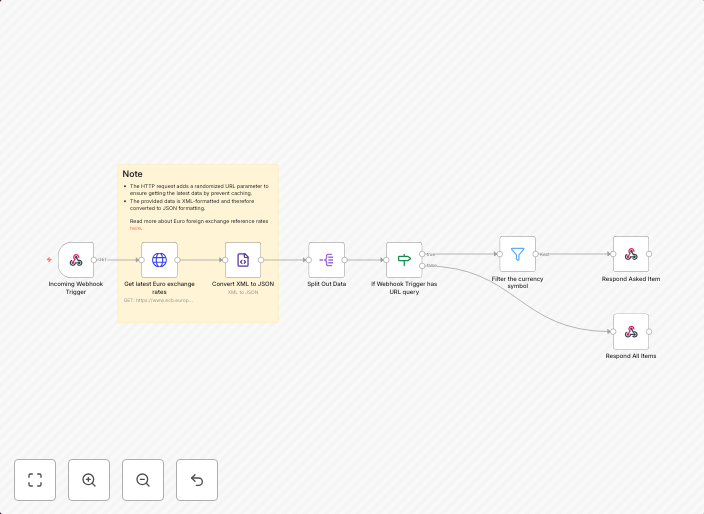The width and height of the screenshot is (704, 514).
Task: Click the red trigger lightning bolt icon
Action: [x=49, y=260]
